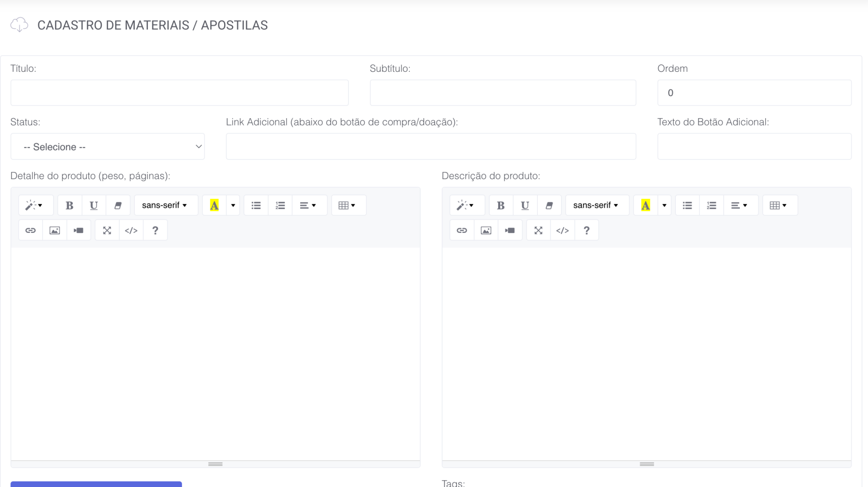This screenshot has height=487, width=868.
Task: Open table dropdown in the Detalhe editor
Action: pyautogui.click(x=347, y=206)
